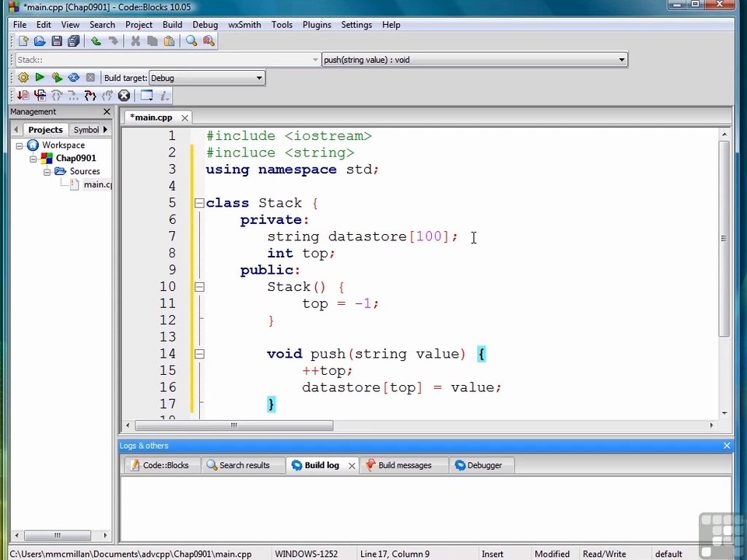Run to cursor debug icon

coord(40,96)
